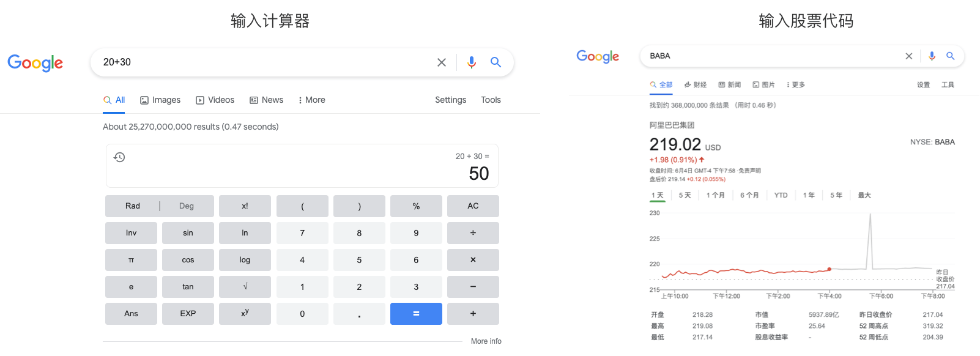Click the square root key
Screen dimensions: 980x356
(x=245, y=287)
